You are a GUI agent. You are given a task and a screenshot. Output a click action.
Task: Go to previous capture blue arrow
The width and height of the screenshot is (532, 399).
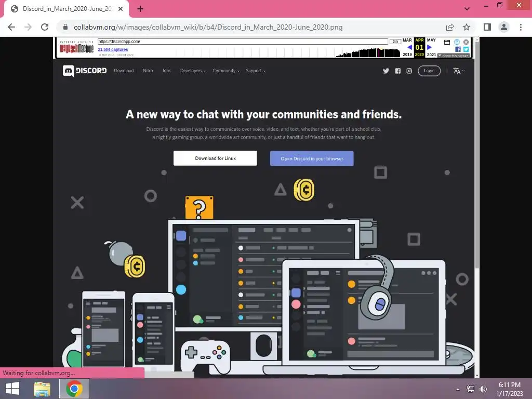tap(409, 47)
